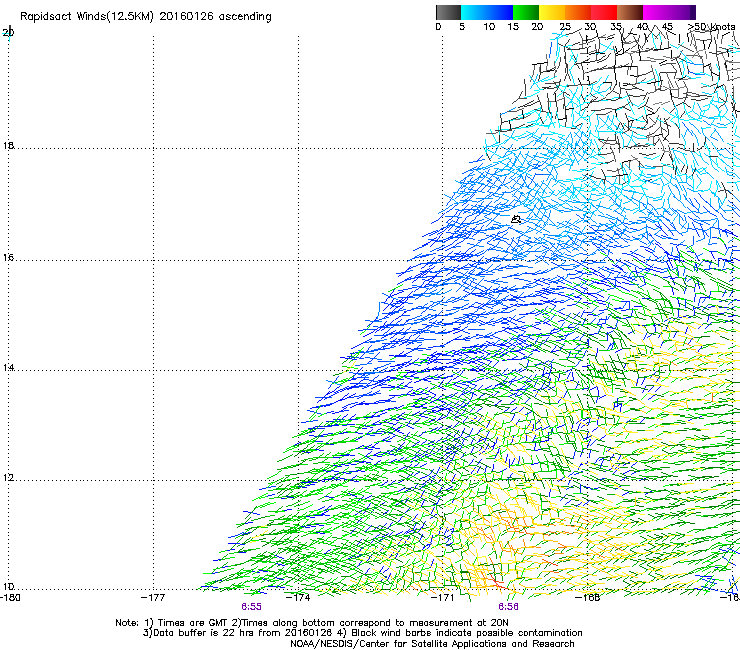Click the '10' legend label under the color bar
Viewport: 740px width, 650px height.
click(489, 27)
